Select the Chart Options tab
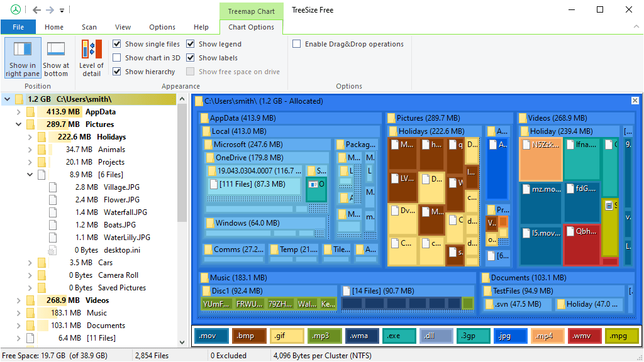 click(x=251, y=27)
